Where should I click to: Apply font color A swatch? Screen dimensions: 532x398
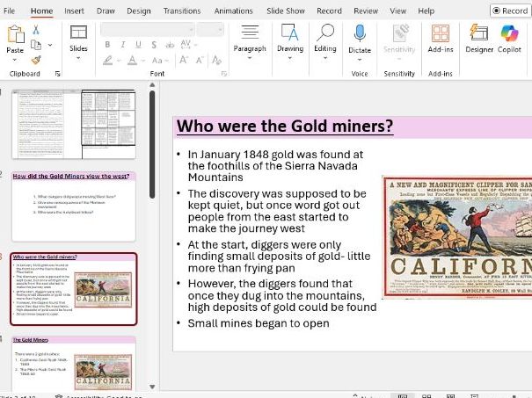(x=132, y=61)
